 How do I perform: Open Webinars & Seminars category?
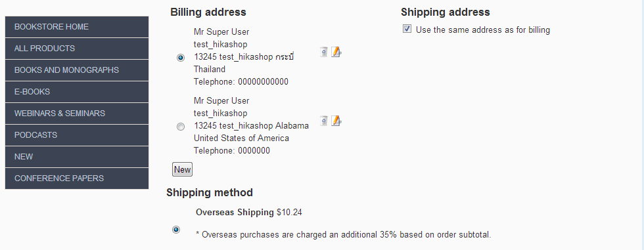click(77, 114)
